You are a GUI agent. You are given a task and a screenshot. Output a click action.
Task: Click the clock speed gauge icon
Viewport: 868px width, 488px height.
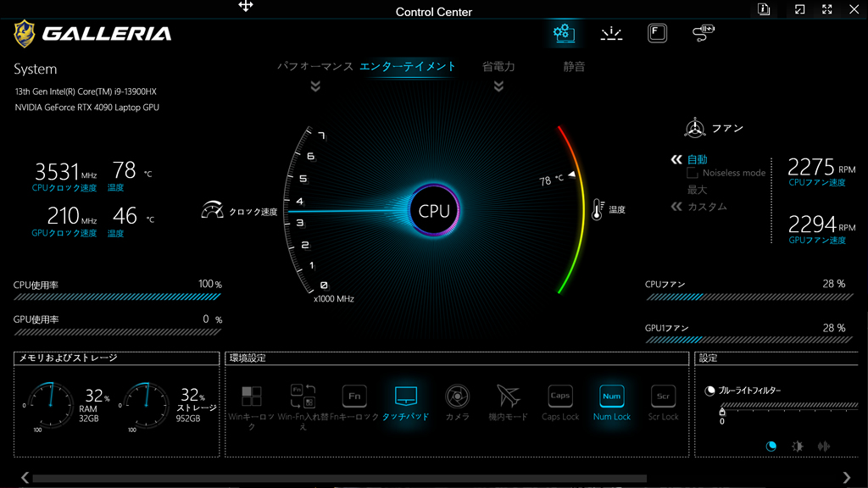[x=212, y=210]
